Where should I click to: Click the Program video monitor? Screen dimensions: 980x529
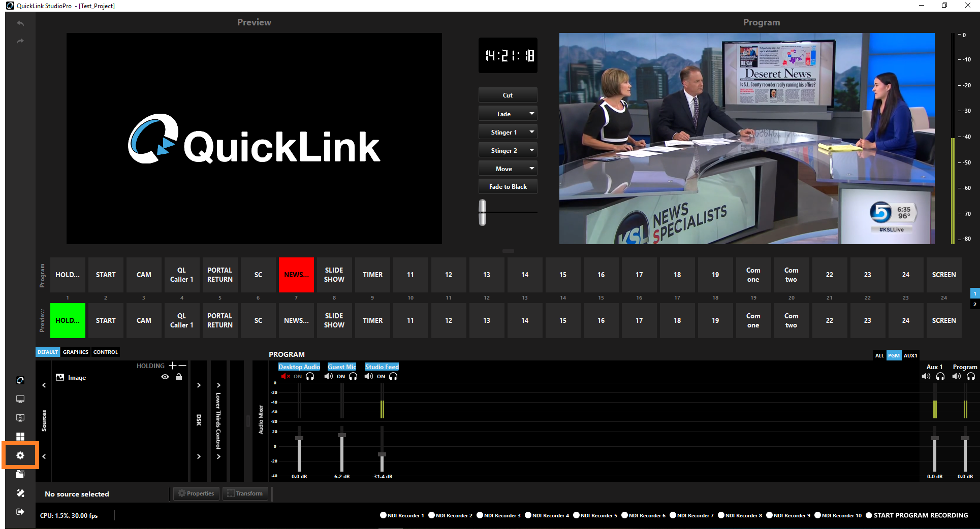pos(747,139)
